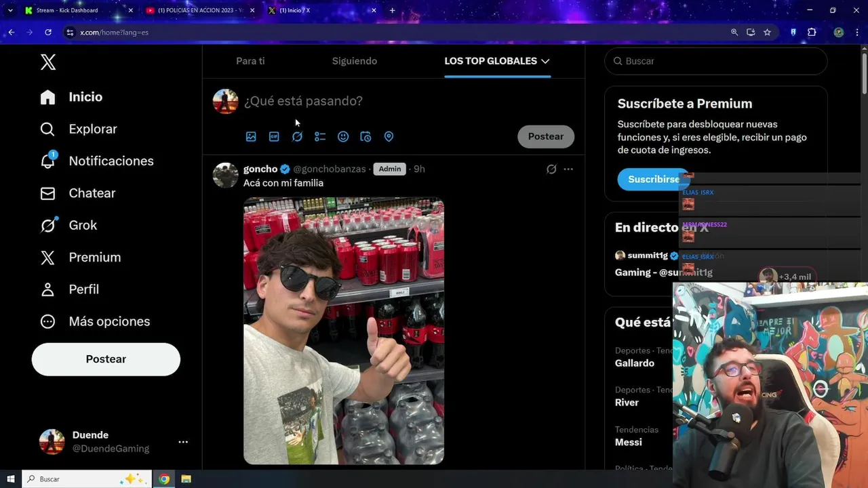This screenshot has width=868, height=488.
Task: Go to Perfil page
Action: (69, 289)
